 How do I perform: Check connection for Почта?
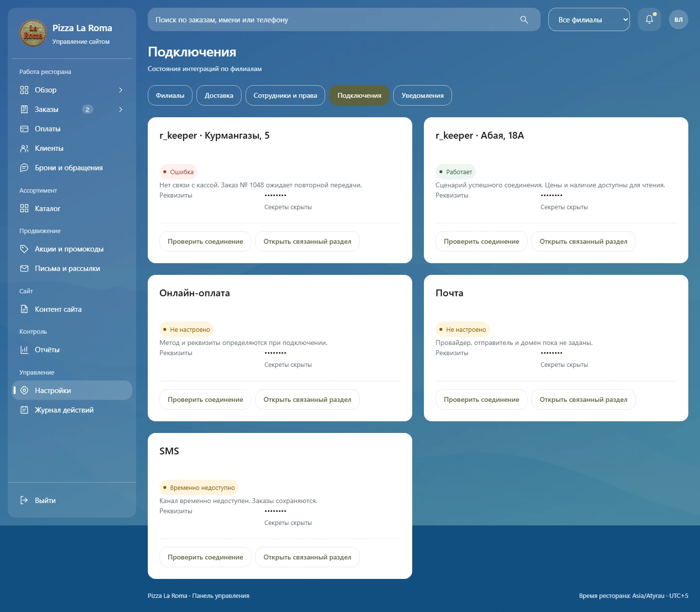point(481,399)
